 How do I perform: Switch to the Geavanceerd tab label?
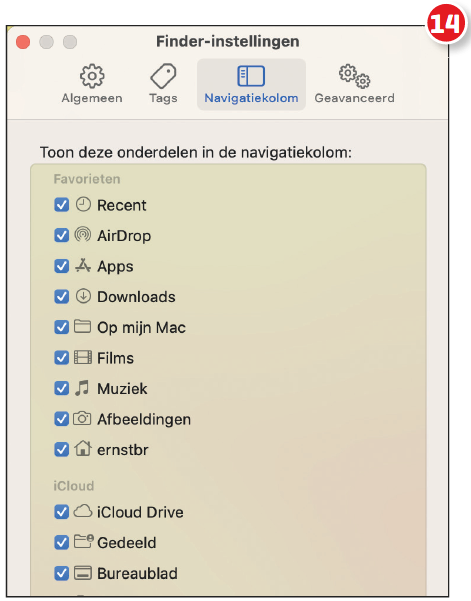coord(354,98)
